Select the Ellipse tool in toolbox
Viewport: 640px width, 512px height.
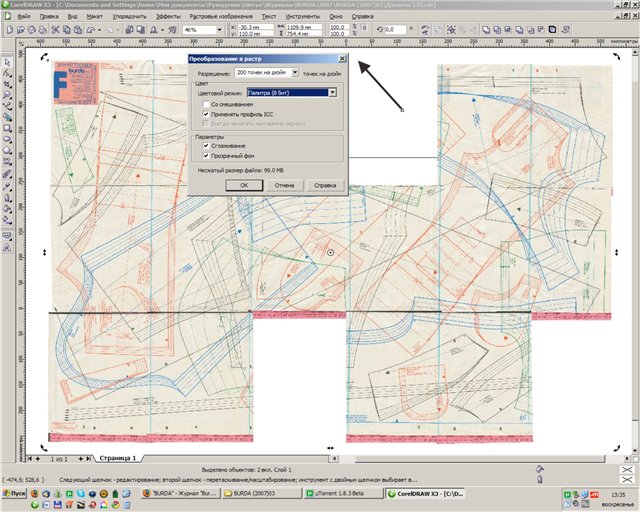pos(7,139)
